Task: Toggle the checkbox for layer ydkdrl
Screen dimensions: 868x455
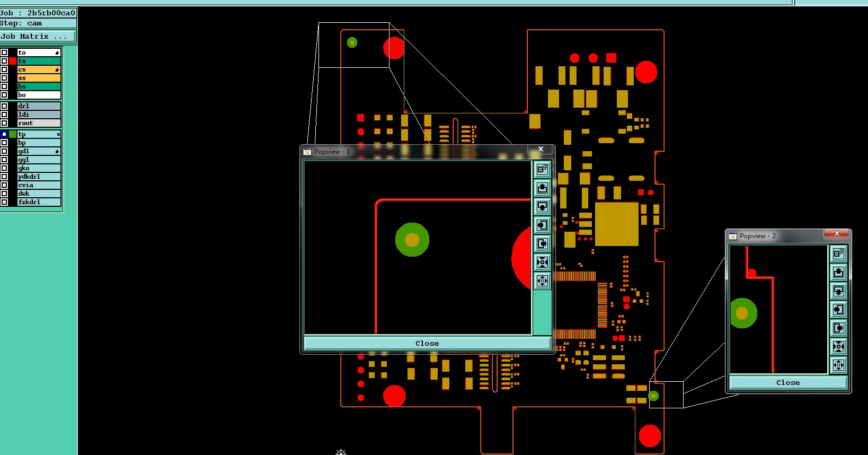Action: pos(4,177)
